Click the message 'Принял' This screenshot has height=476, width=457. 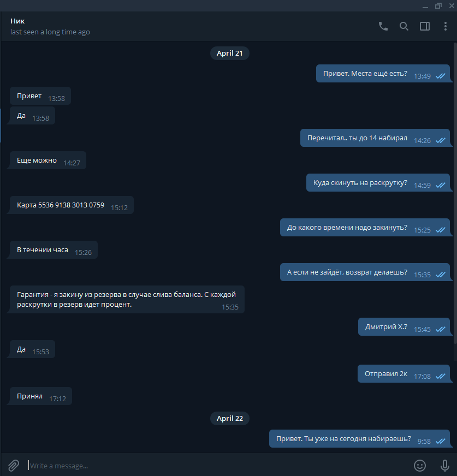41,396
